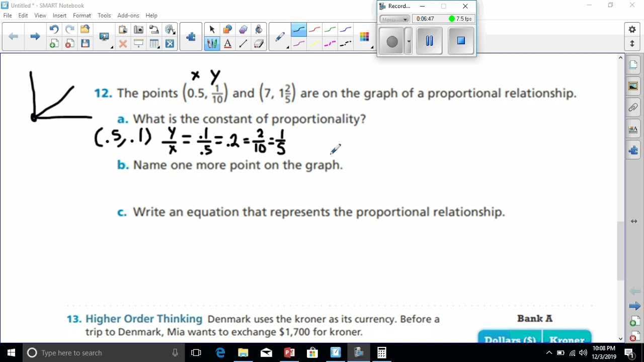This screenshot has height=362, width=644.
Task: Show the screen shade icon
Action: coord(138,44)
